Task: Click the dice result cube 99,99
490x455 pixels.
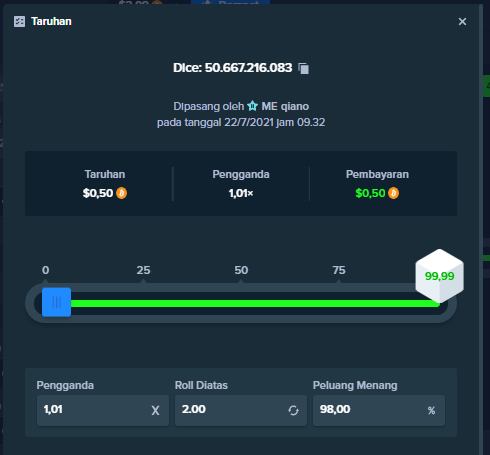Action: [439, 276]
